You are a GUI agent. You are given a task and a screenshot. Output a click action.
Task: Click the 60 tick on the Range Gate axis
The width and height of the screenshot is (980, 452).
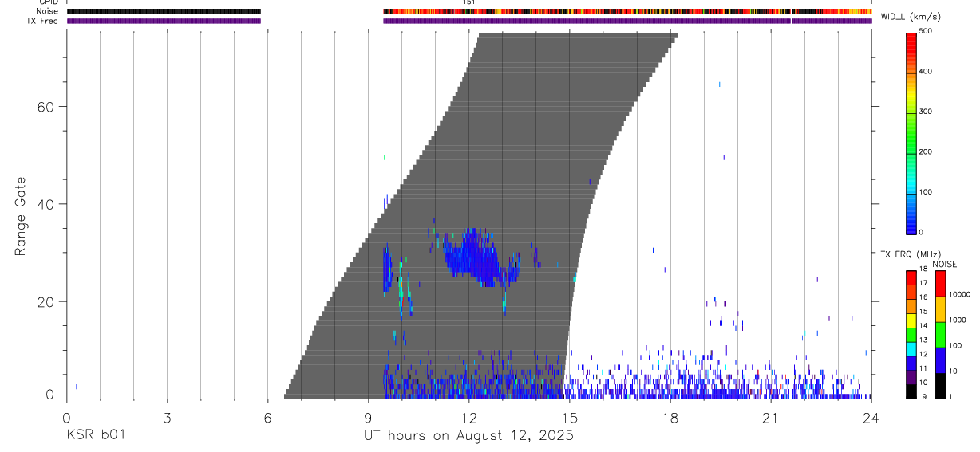coord(46,107)
